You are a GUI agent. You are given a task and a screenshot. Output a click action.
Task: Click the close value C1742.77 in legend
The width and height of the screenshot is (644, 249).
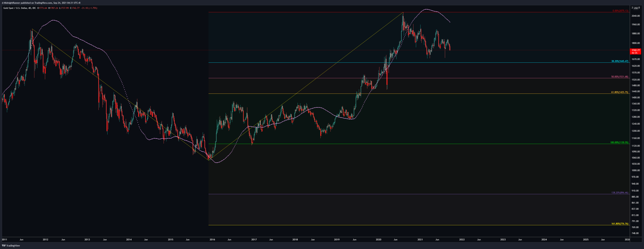[74, 8]
